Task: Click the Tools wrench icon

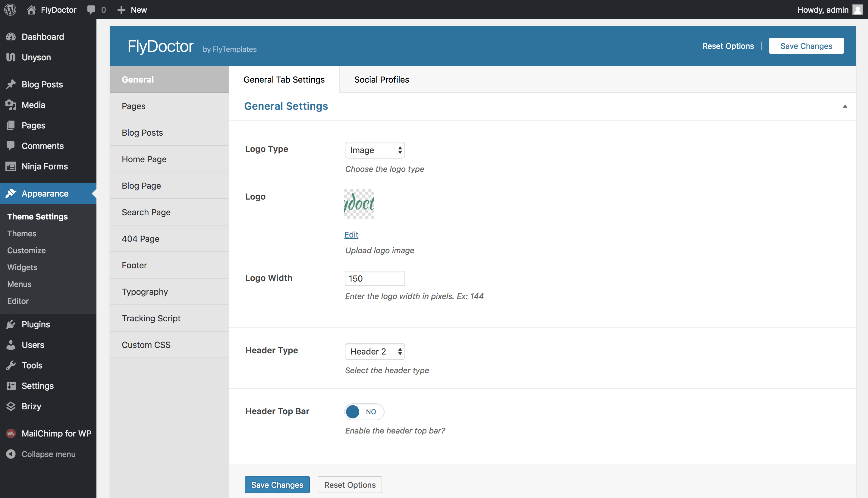Action: (11, 365)
